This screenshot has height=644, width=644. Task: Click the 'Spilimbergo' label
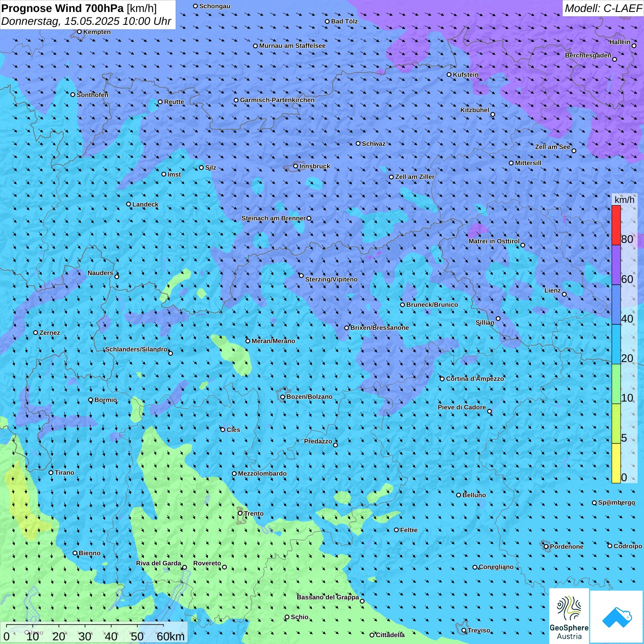(x=616, y=502)
